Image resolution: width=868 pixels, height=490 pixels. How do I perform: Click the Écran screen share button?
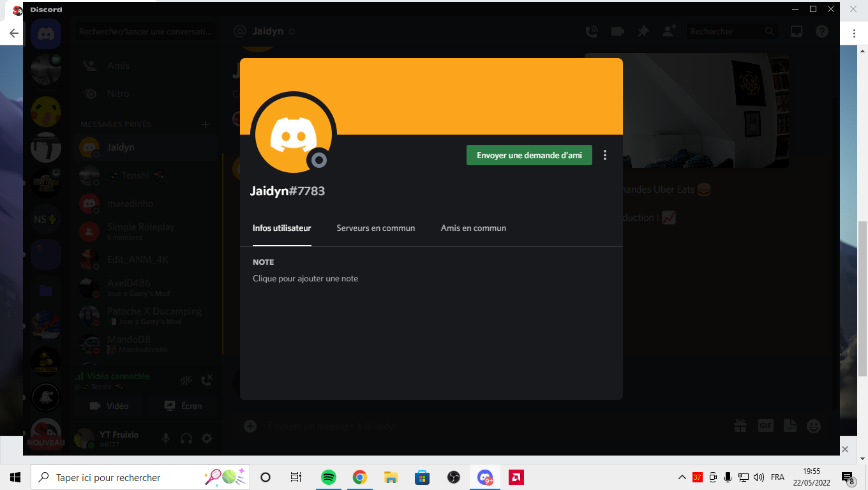pyautogui.click(x=183, y=406)
